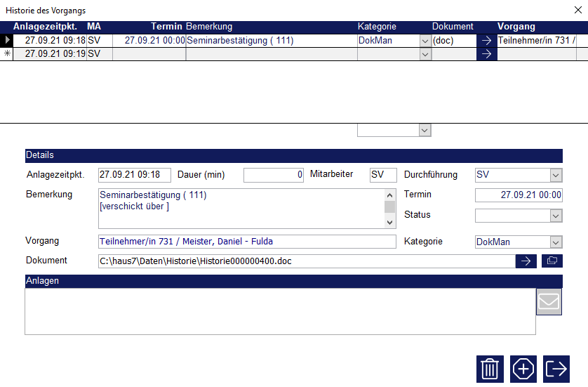
Task: Click the trash delete icon
Action: (490, 369)
